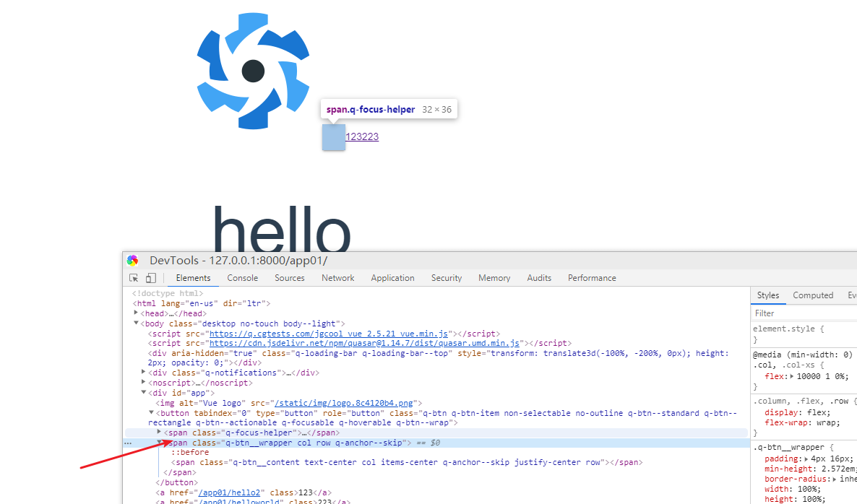Switch to the Console tab
The image size is (857, 504).
click(242, 277)
